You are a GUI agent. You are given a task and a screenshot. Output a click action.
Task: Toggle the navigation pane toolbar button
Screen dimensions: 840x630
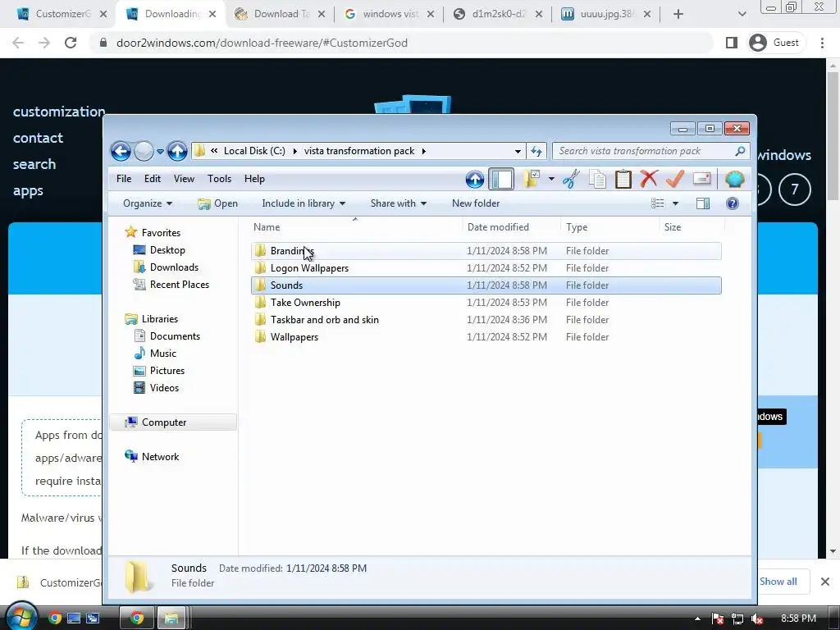[x=501, y=179]
